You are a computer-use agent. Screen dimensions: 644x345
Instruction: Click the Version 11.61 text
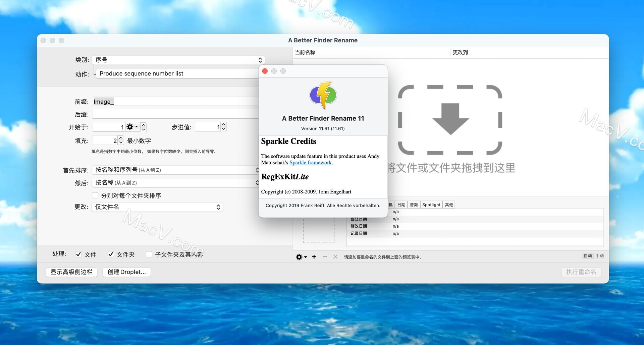point(323,128)
